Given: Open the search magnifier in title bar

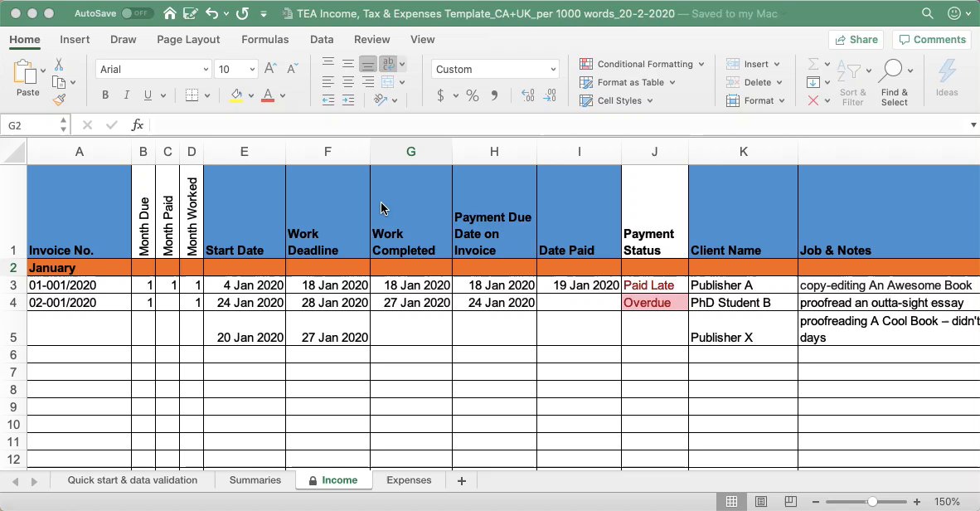Looking at the screenshot, I should pos(928,13).
